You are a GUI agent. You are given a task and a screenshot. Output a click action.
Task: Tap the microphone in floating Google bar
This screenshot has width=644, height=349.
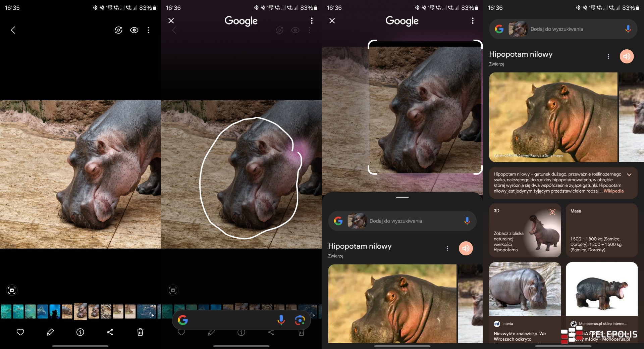tap(281, 320)
